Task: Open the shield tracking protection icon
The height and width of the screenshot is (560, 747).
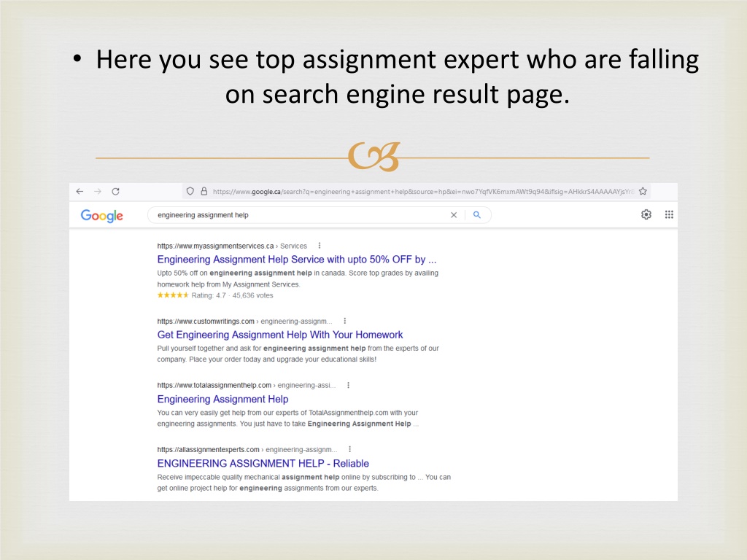Action: [190, 192]
